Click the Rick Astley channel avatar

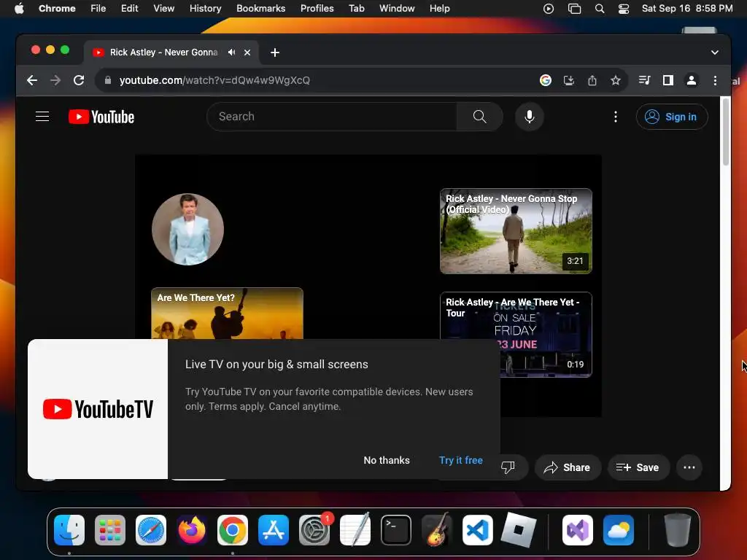tap(187, 229)
